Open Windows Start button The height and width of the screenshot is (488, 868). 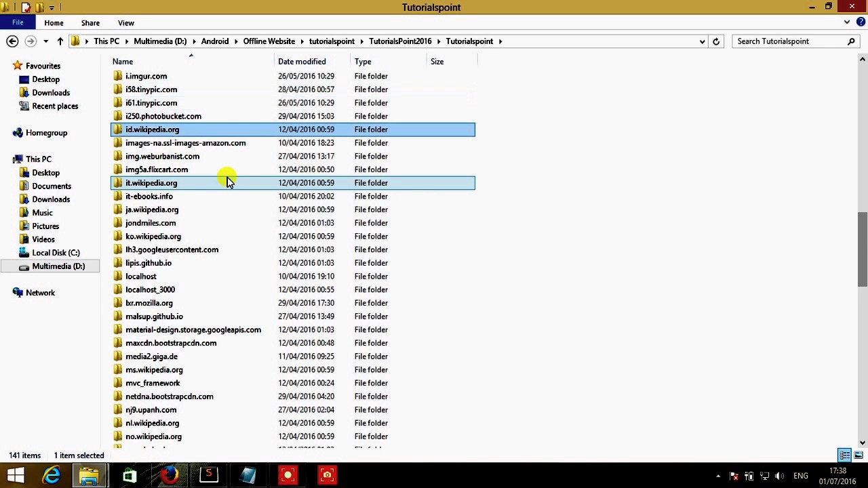click(16, 475)
